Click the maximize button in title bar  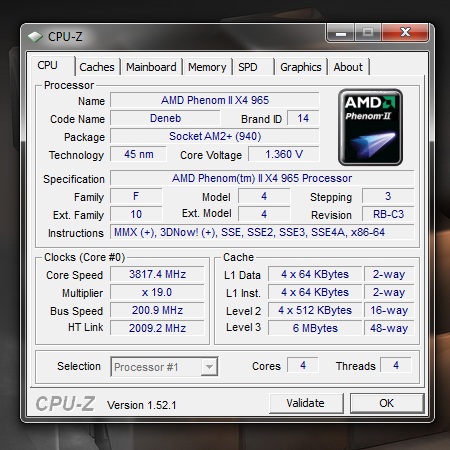tap(368, 33)
